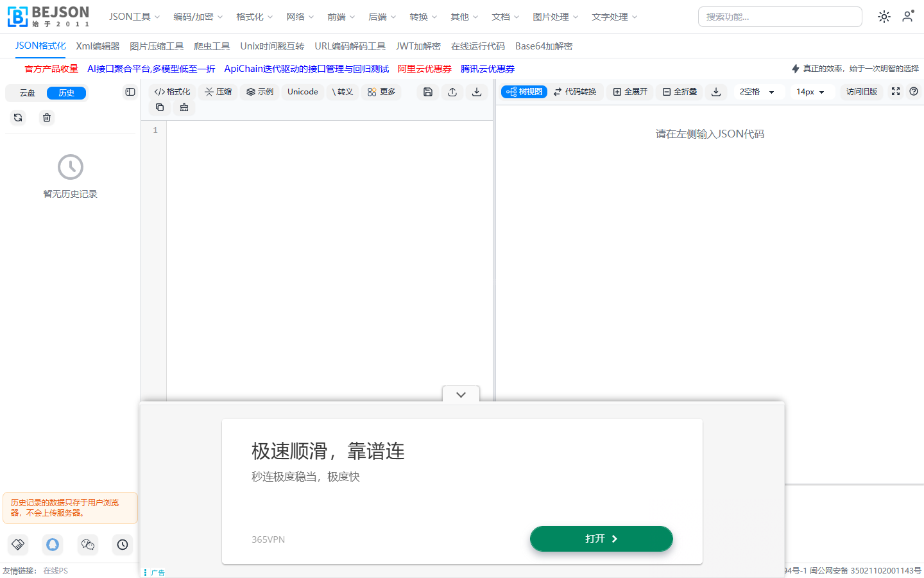924x578 pixels.
Task: Select the 历史 history toggle
Action: (x=66, y=93)
